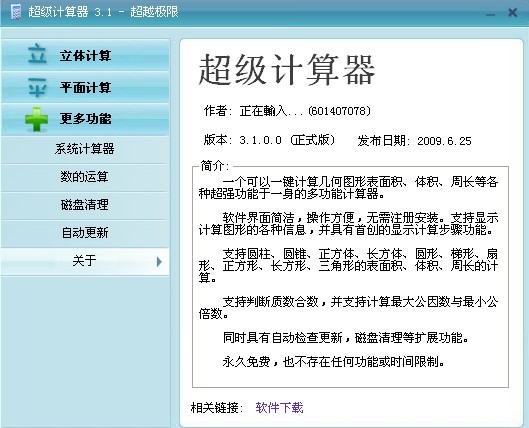Screen dimensions: 529x428
Task: Select 数的运算 in the sidebar
Action: pos(85,177)
